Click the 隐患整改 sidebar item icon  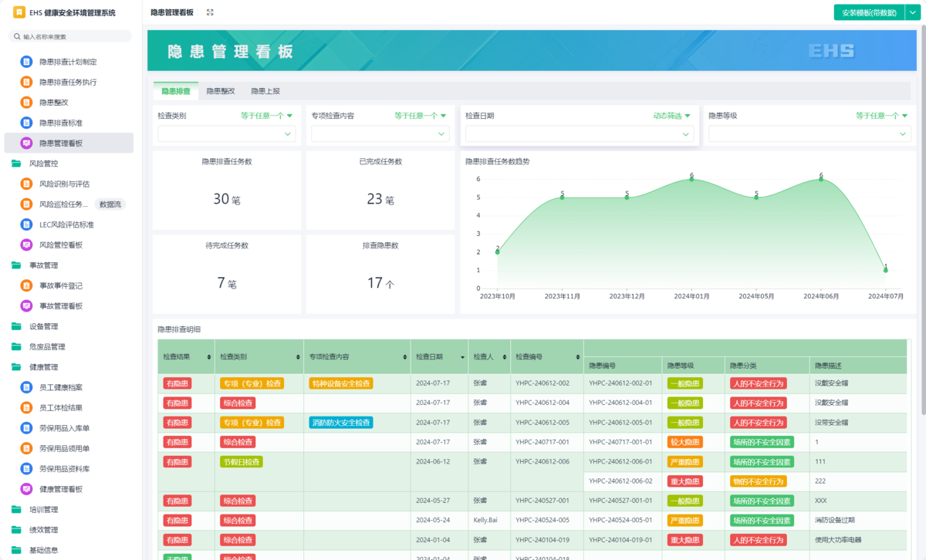coord(26,103)
